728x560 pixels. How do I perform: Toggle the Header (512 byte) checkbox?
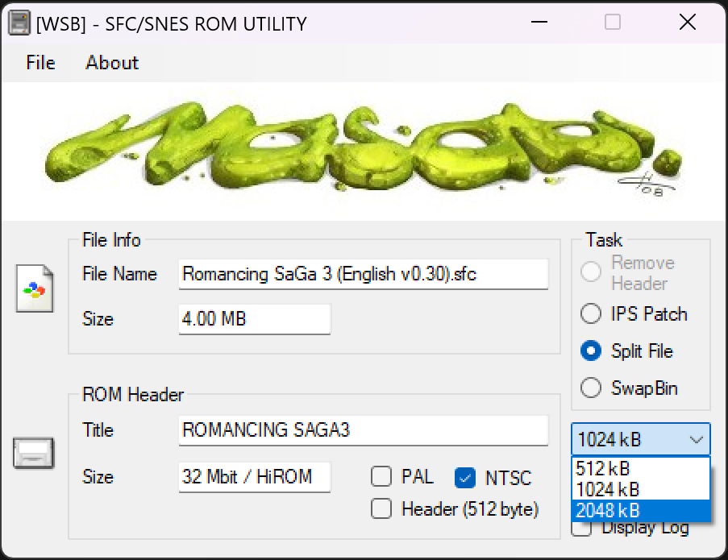[381, 508]
